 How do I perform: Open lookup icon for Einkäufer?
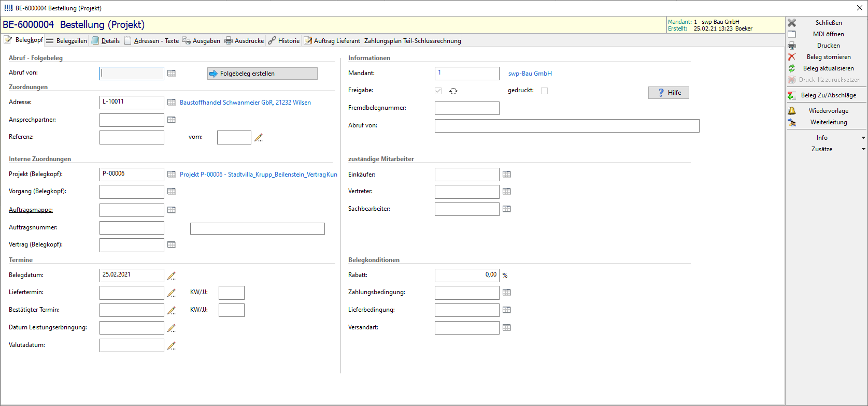tap(507, 175)
